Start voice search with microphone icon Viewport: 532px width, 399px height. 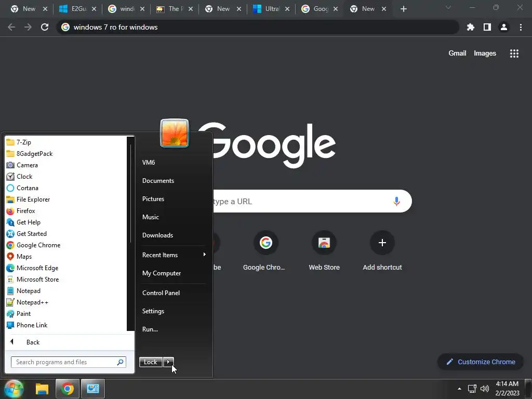coord(396,201)
